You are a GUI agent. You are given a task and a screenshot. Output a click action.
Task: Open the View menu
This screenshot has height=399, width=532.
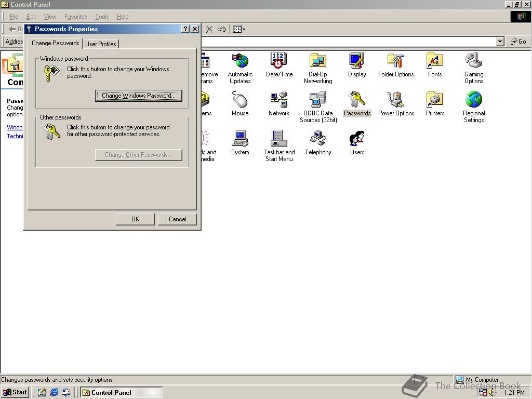[x=50, y=17]
